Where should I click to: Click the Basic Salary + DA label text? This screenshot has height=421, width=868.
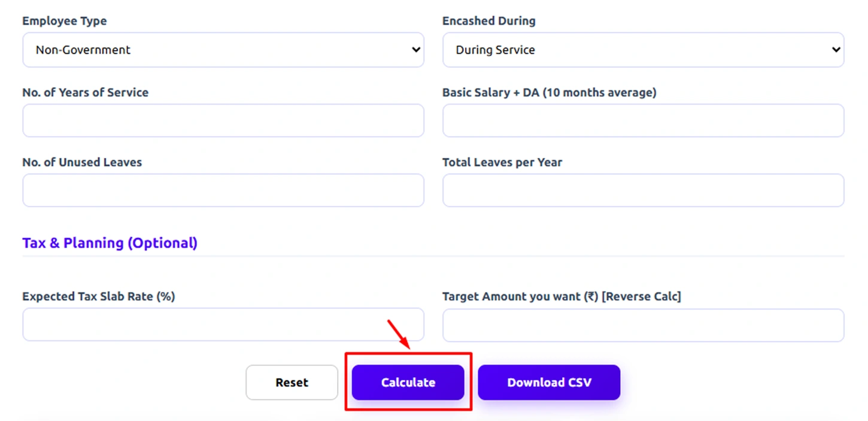point(549,92)
